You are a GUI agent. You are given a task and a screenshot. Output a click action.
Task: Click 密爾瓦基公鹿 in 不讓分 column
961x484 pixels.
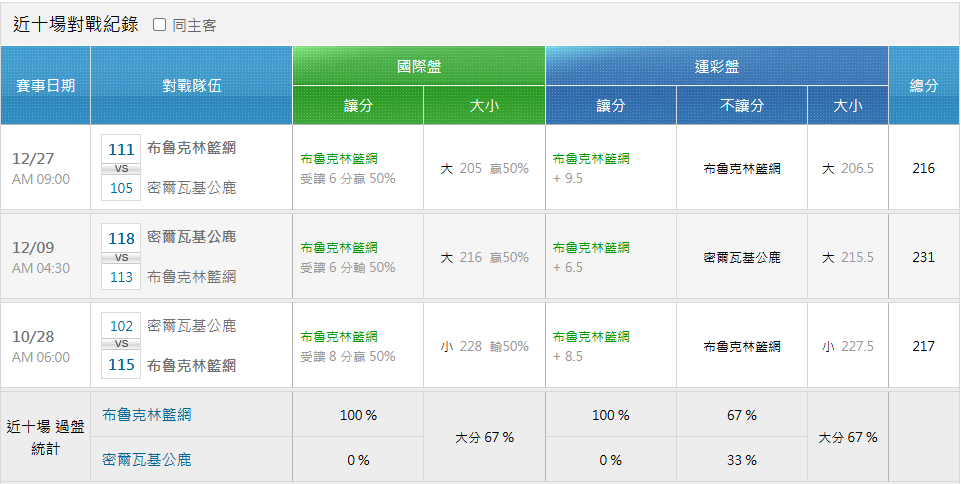click(x=742, y=257)
